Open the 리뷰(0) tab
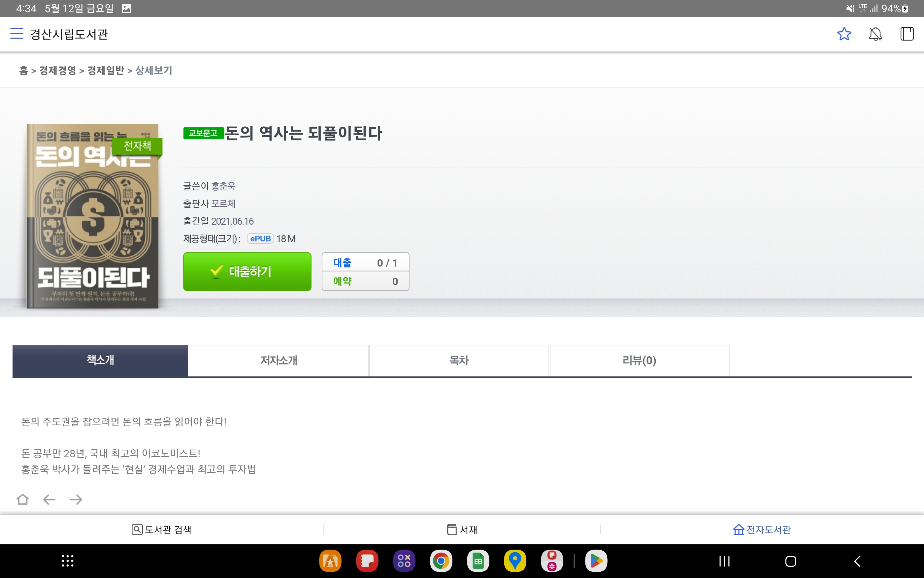The image size is (924, 578). (639, 361)
